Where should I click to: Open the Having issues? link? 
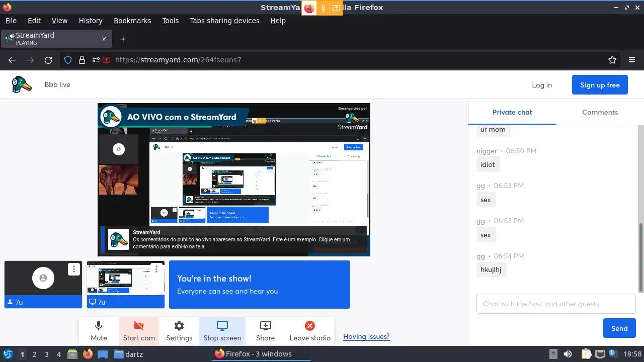tap(366, 336)
